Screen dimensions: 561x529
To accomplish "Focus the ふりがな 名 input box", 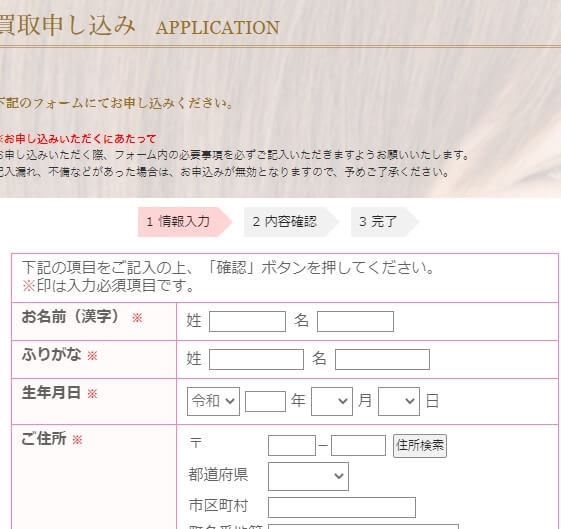I will click(382, 359).
